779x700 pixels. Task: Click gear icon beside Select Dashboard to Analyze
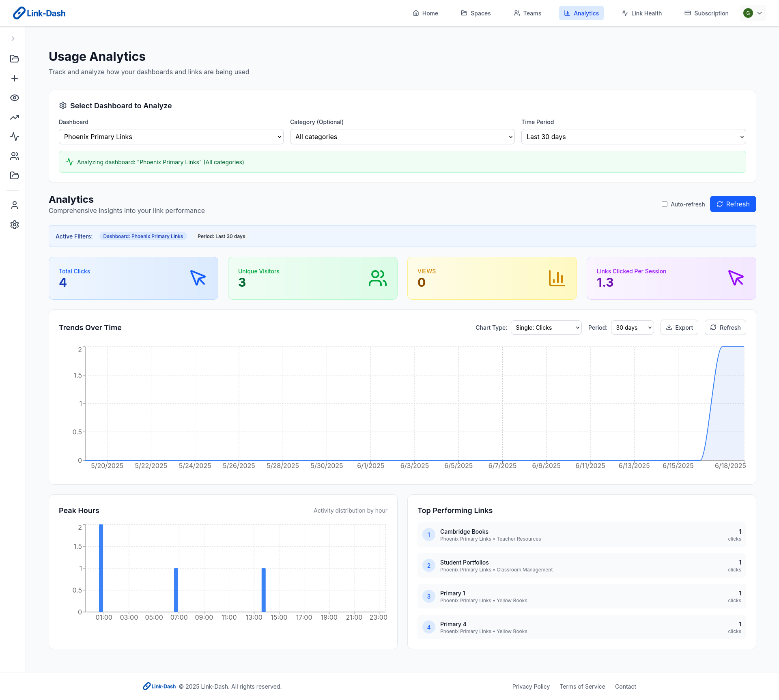pyautogui.click(x=63, y=105)
